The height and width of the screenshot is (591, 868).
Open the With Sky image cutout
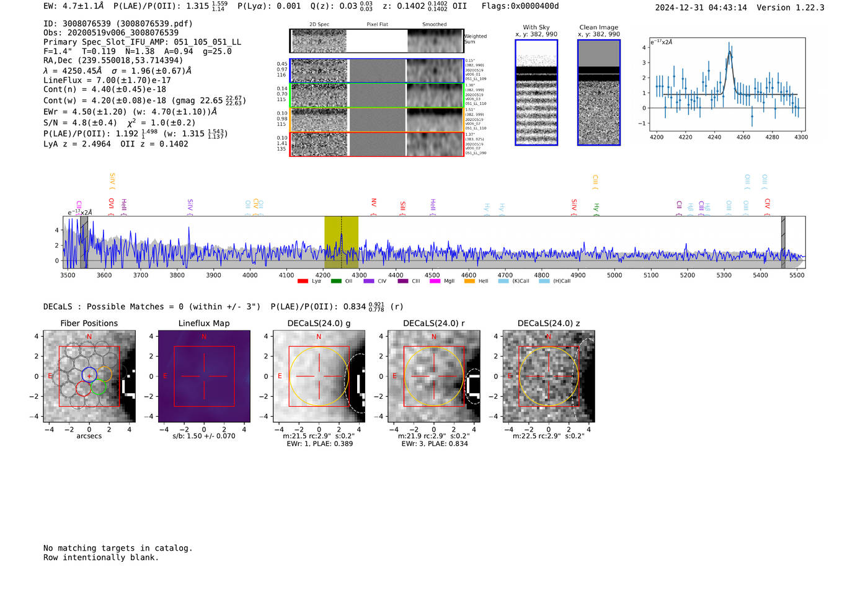[536, 92]
